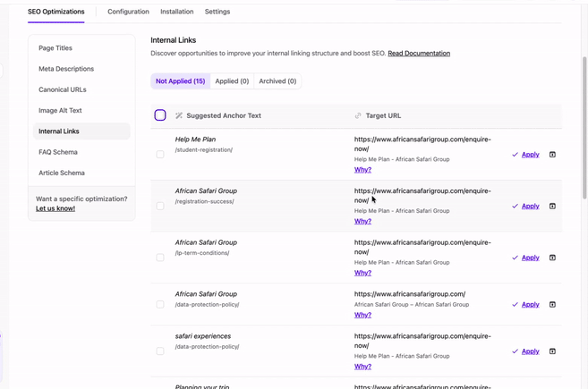Viewport: 588px width, 389px height.
Task: Archive the safari experiences link suggestion
Action: (552, 351)
